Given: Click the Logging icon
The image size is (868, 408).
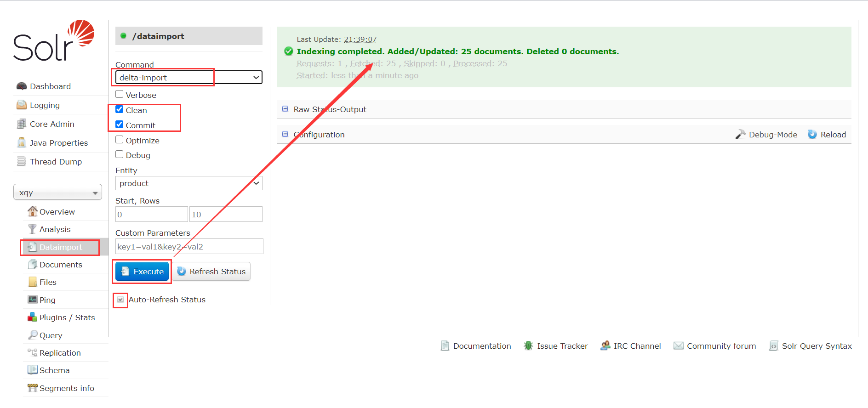Looking at the screenshot, I should [21, 105].
